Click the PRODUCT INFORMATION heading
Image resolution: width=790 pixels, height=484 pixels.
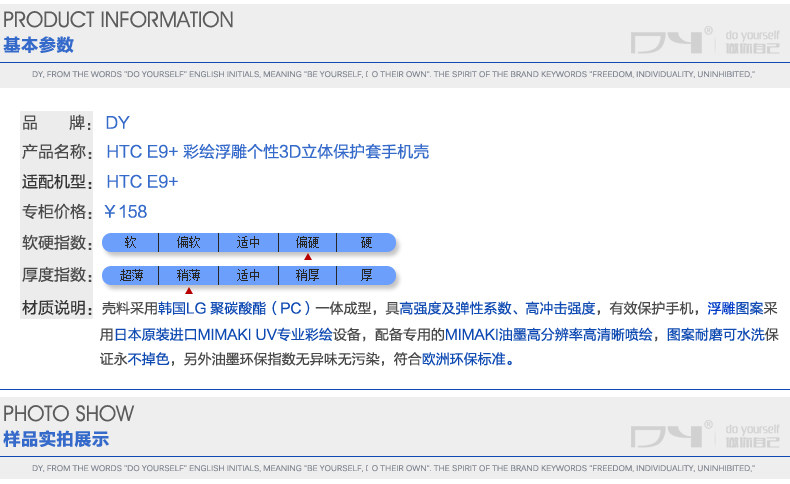coord(118,20)
